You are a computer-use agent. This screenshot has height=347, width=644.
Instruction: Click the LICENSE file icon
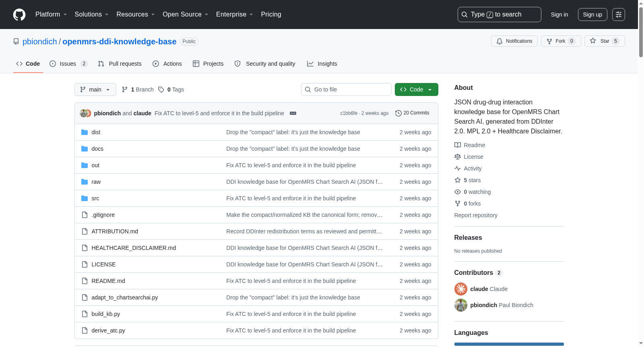85,264
